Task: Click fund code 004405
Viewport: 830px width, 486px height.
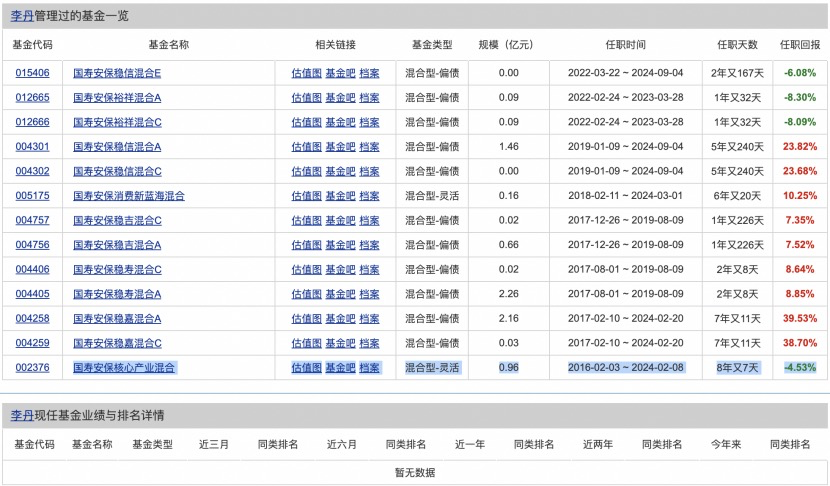Action: tap(32, 294)
